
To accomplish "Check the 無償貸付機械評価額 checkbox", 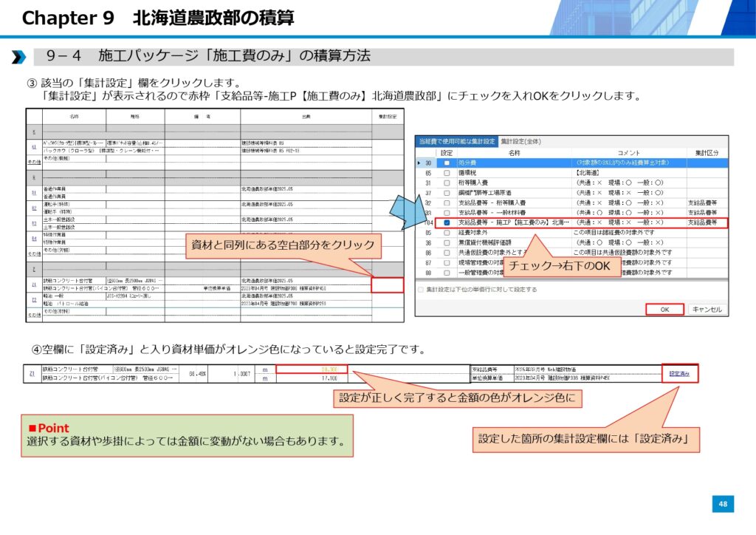I will coord(447,242).
